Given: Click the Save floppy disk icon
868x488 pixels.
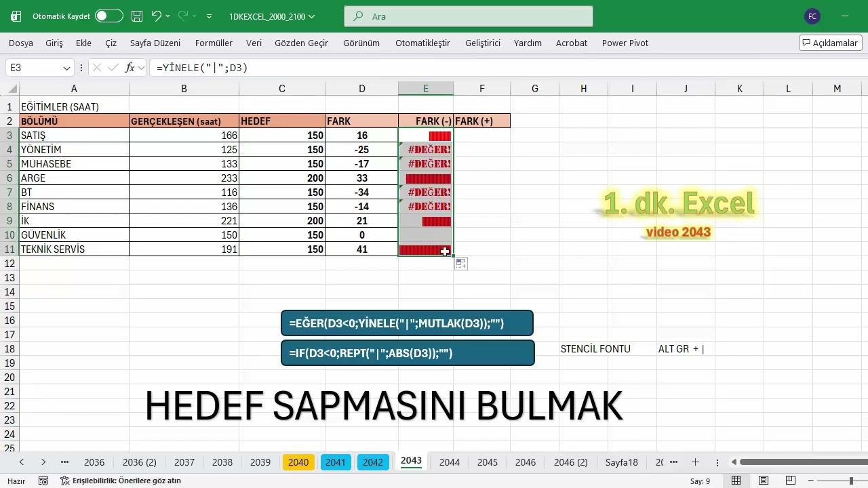Looking at the screenshot, I should point(137,16).
